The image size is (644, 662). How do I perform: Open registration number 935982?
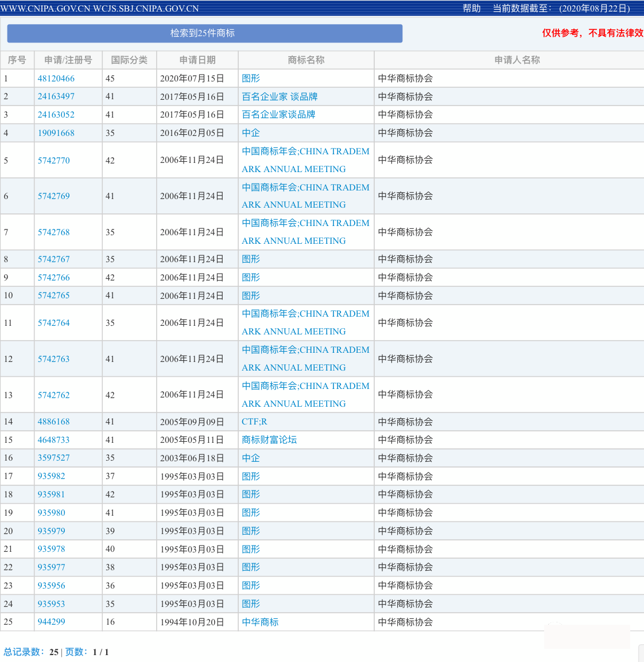click(x=51, y=476)
